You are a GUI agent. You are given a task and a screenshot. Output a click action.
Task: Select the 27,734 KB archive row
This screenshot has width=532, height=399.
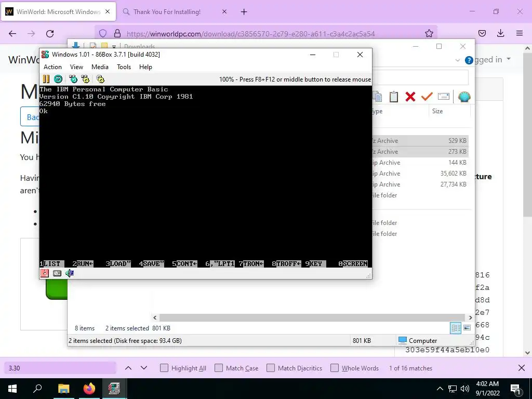click(420, 184)
